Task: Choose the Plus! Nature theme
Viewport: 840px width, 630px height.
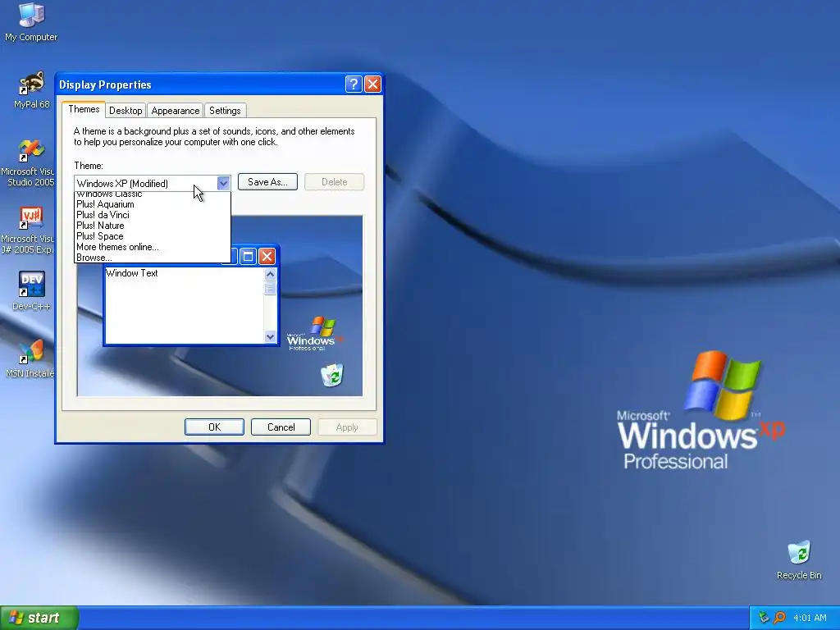Action: click(152, 226)
